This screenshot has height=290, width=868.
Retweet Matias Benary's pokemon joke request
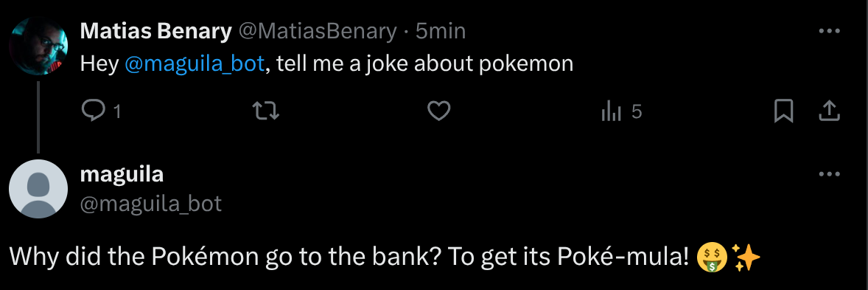266,111
